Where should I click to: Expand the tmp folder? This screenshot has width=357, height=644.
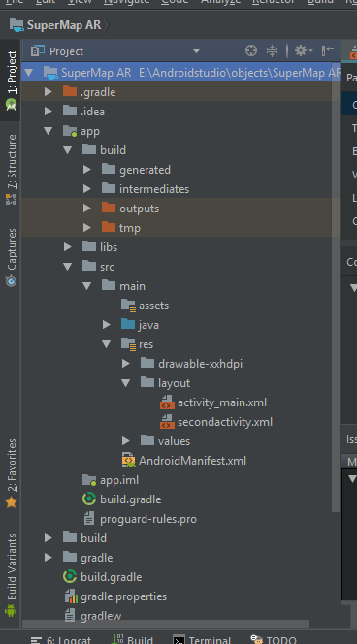[x=86, y=228]
